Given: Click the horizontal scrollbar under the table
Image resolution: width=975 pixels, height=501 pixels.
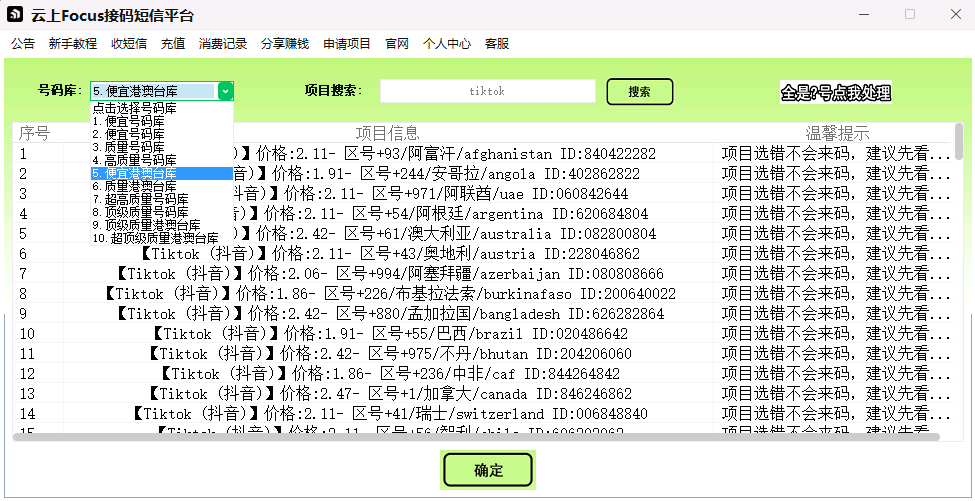Looking at the screenshot, I should click(x=475, y=437).
